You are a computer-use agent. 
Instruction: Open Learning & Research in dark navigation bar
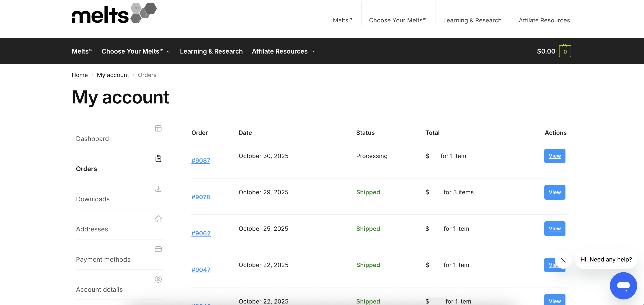pos(211,51)
